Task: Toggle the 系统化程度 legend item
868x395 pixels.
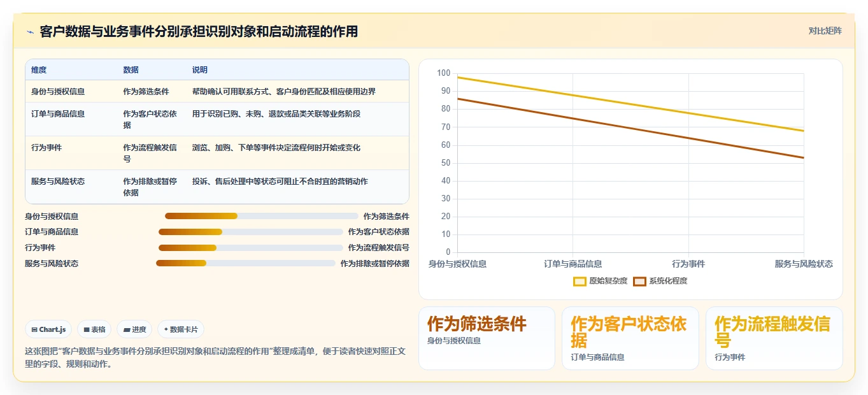Action: coord(660,281)
